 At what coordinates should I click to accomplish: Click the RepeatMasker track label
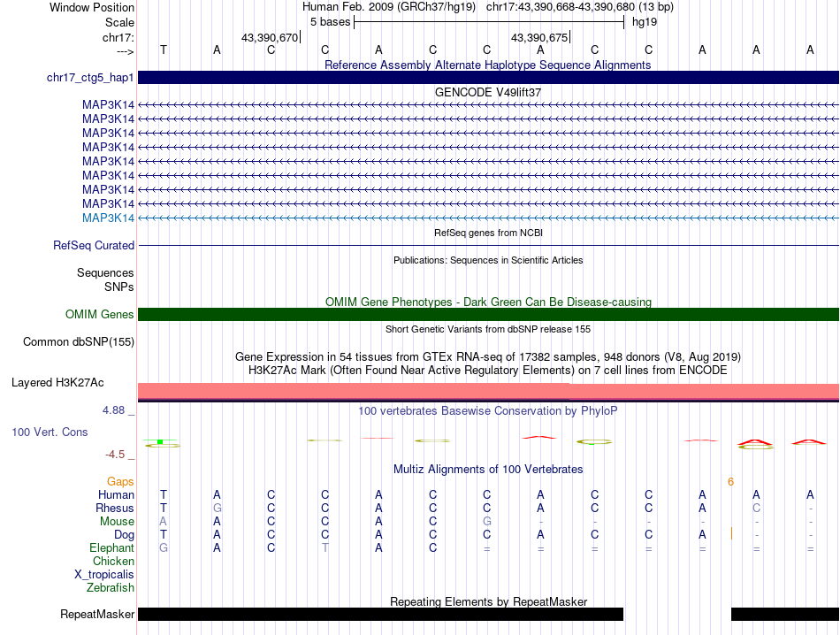coord(97,614)
